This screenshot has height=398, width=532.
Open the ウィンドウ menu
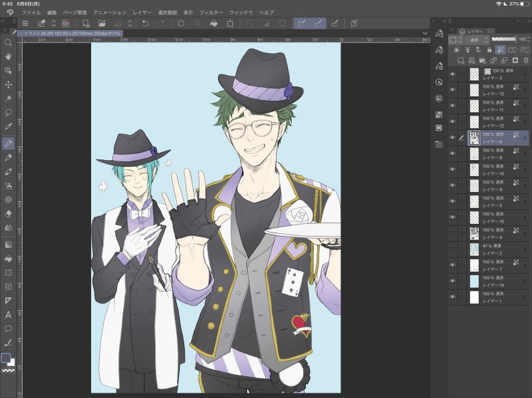pos(241,13)
